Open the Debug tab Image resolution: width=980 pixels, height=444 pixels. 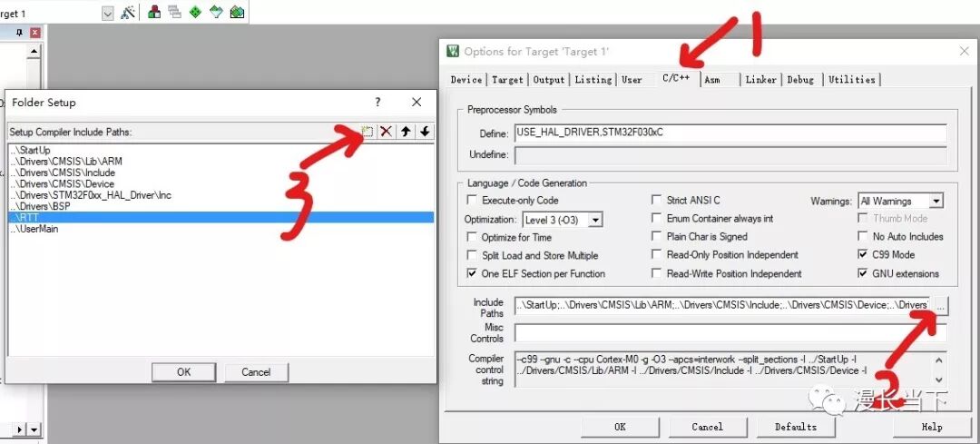pyautogui.click(x=800, y=80)
